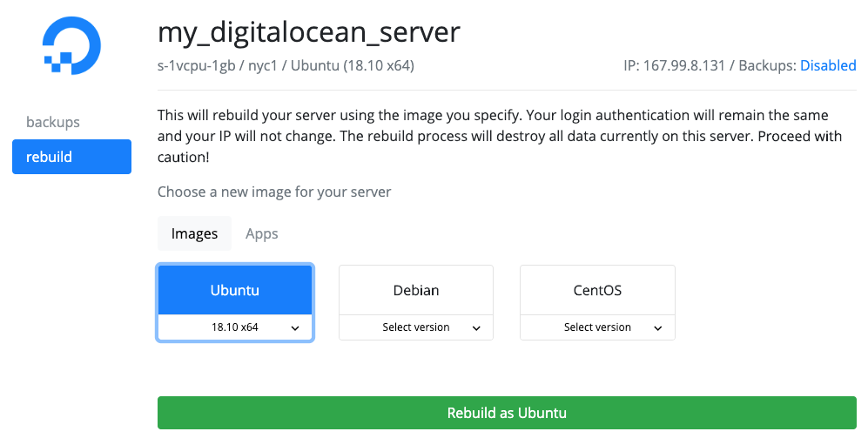
Task: Select the Debian image card
Action: pyautogui.click(x=416, y=290)
